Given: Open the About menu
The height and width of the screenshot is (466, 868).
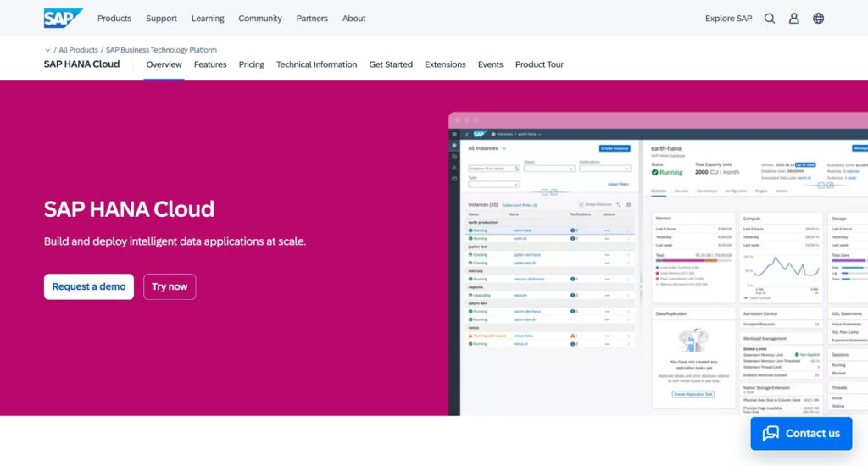Looking at the screenshot, I should (x=353, y=19).
